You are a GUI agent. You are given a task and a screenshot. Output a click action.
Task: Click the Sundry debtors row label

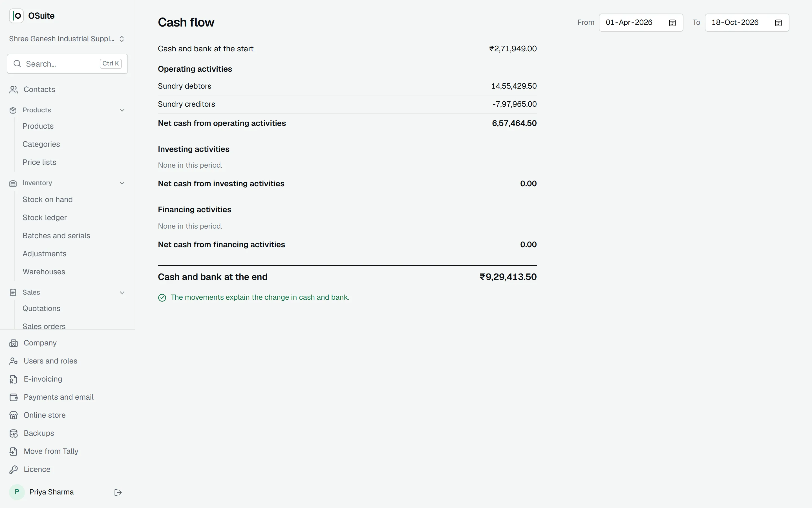(185, 86)
